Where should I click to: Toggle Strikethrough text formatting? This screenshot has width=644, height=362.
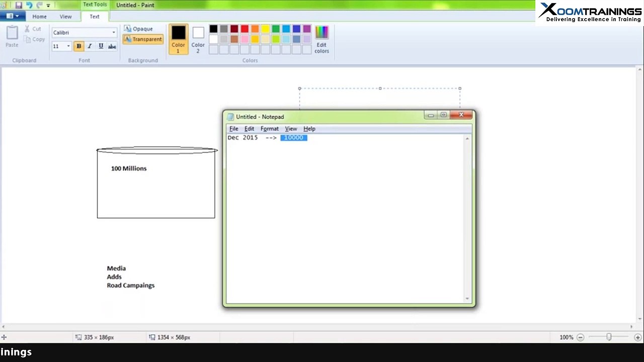(112, 46)
